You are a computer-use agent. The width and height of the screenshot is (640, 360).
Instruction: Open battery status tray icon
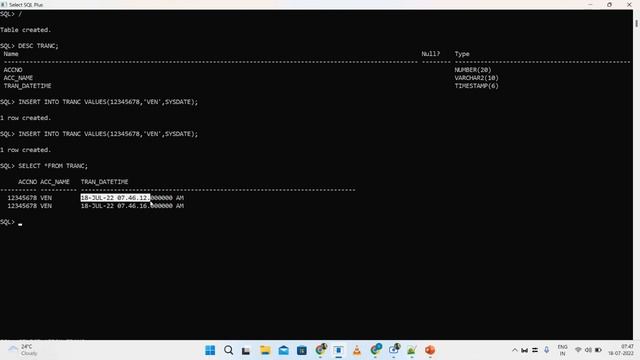tap(598, 350)
